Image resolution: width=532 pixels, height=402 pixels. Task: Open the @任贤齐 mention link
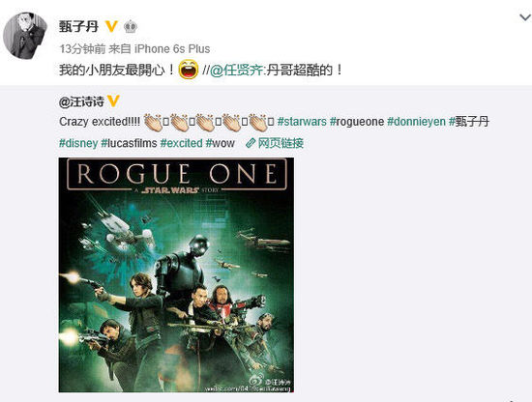coord(236,71)
